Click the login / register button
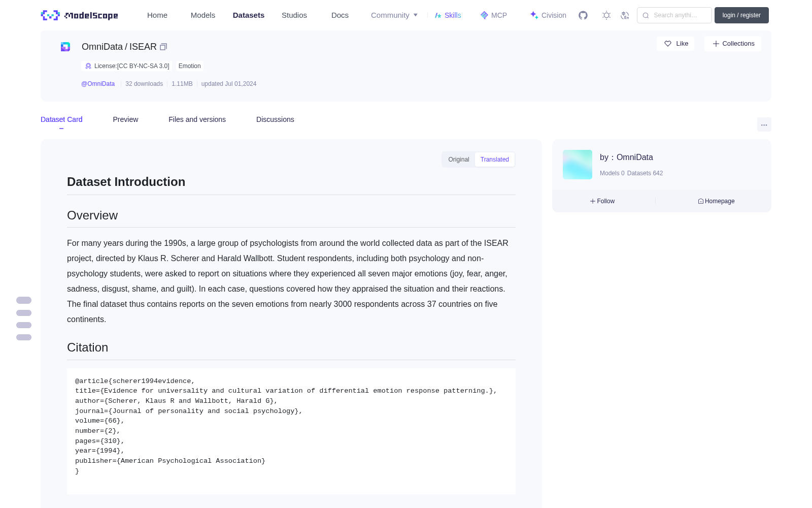Screen dimensions: 812x508 coord(741,15)
